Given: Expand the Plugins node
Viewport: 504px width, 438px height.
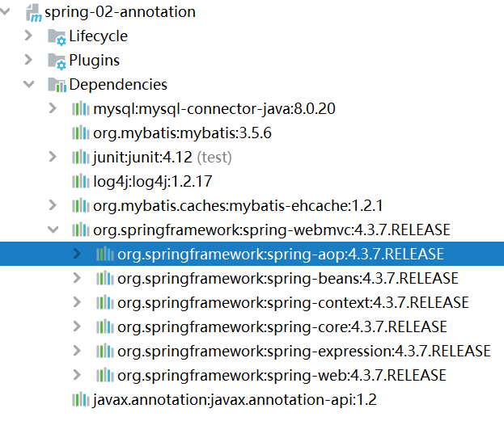Looking at the screenshot, I should [28, 60].
